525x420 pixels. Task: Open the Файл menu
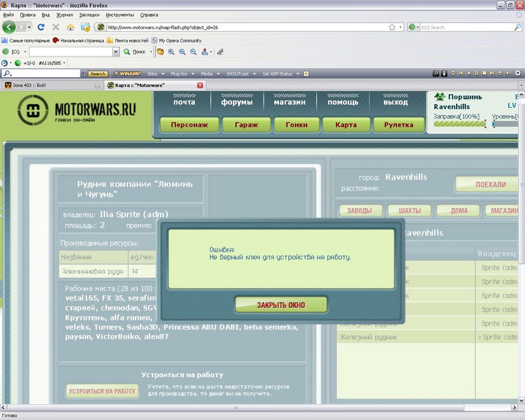point(8,15)
